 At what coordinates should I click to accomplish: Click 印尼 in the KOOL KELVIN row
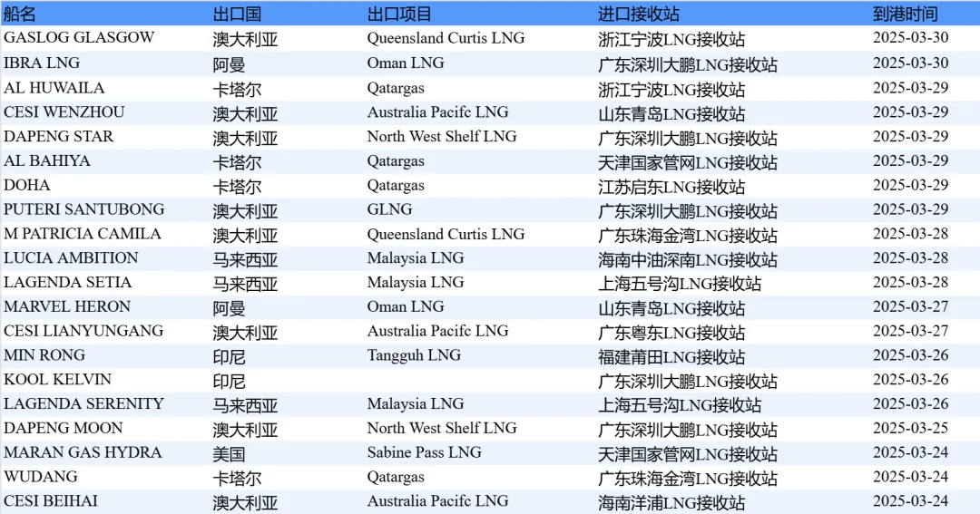[x=229, y=381]
